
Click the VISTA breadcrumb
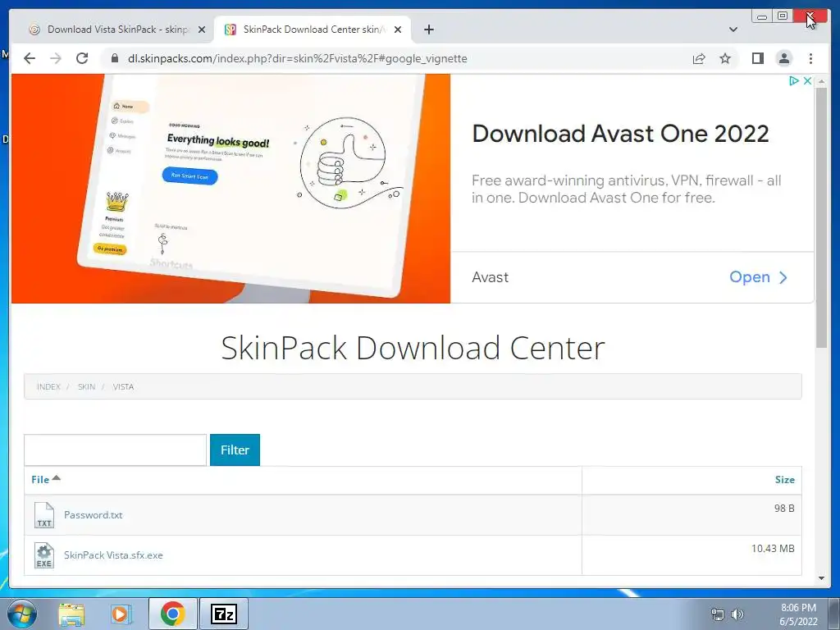point(123,387)
